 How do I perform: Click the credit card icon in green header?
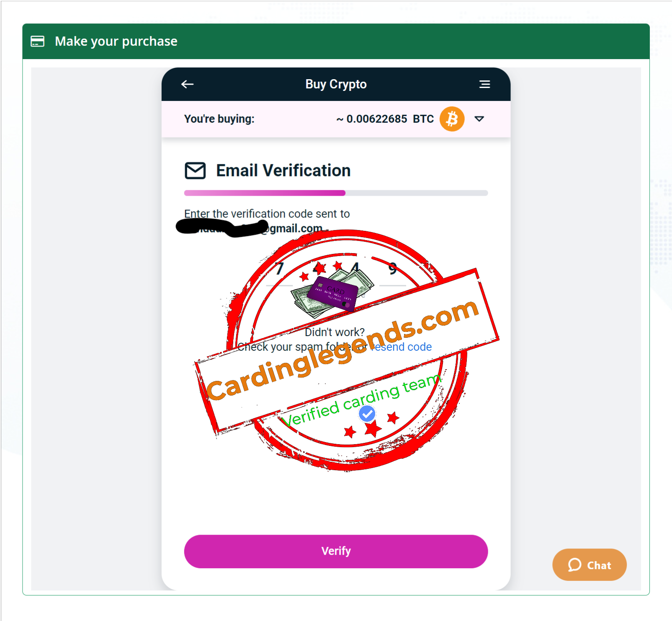38,41
